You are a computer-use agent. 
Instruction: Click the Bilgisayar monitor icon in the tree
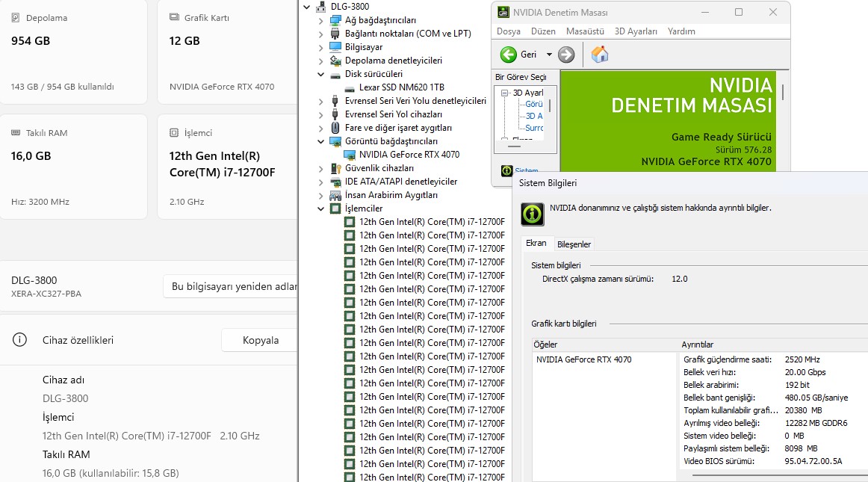click(x=335, y=47)
